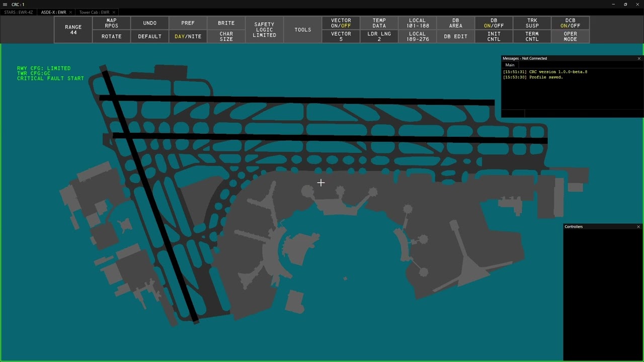This screenshot has width=644, height=362.
Task: Click the LDR LNG 2 button
Action: [x=379, y=37]
